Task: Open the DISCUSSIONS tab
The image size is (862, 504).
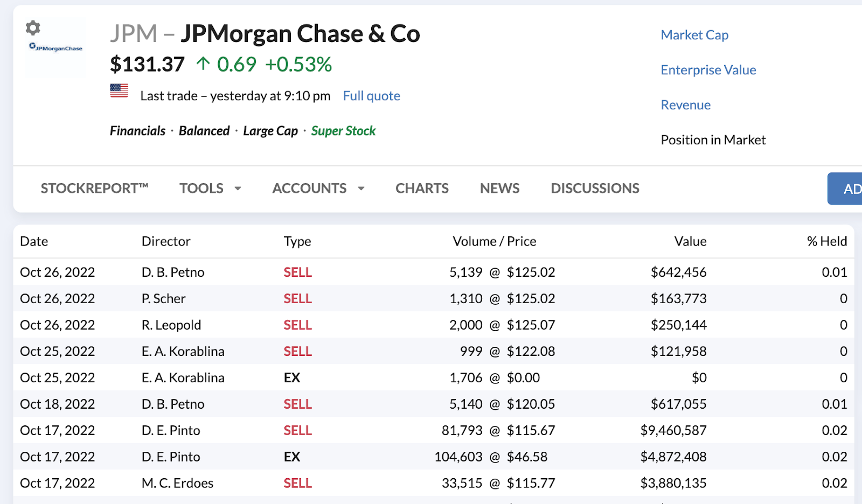Action: point(595,188)
